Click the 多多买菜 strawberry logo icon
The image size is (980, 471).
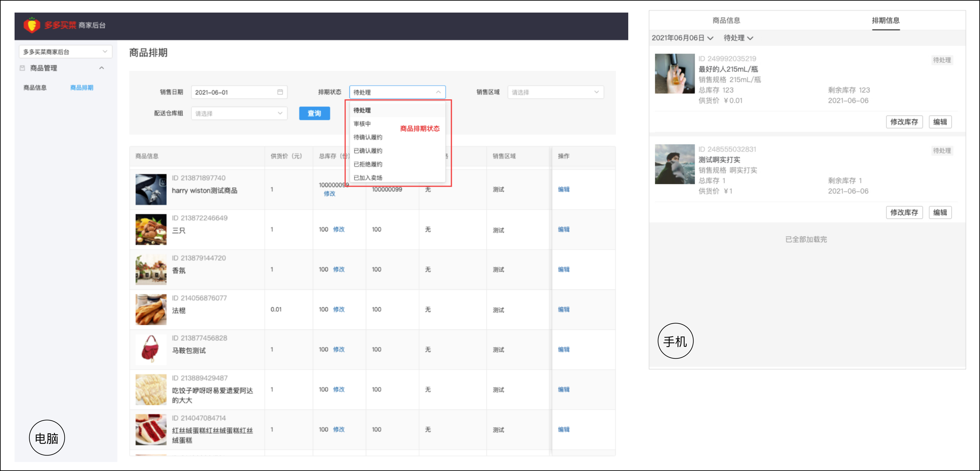tap(32, 25)
